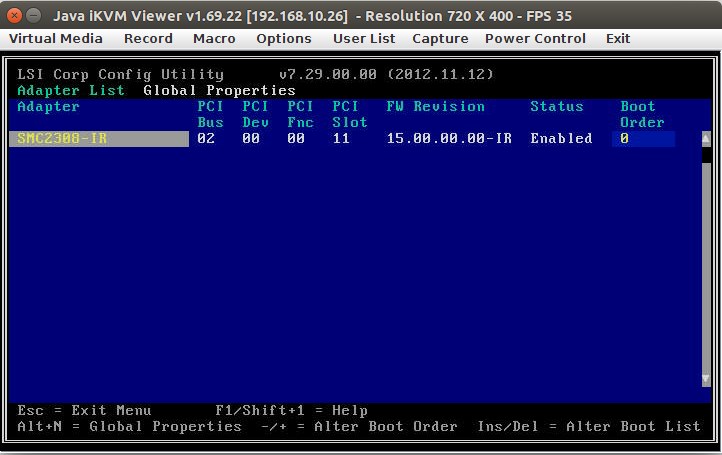Screen dimensions: 722x455
Task: Click the Status column header
Action: point(557,106)
